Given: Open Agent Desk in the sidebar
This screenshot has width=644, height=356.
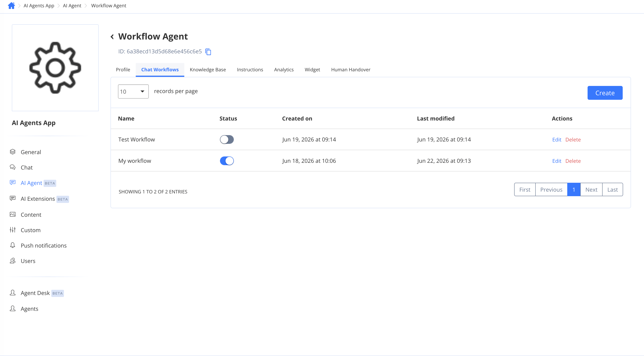Looking at the screenshot, I should [35, 293].
